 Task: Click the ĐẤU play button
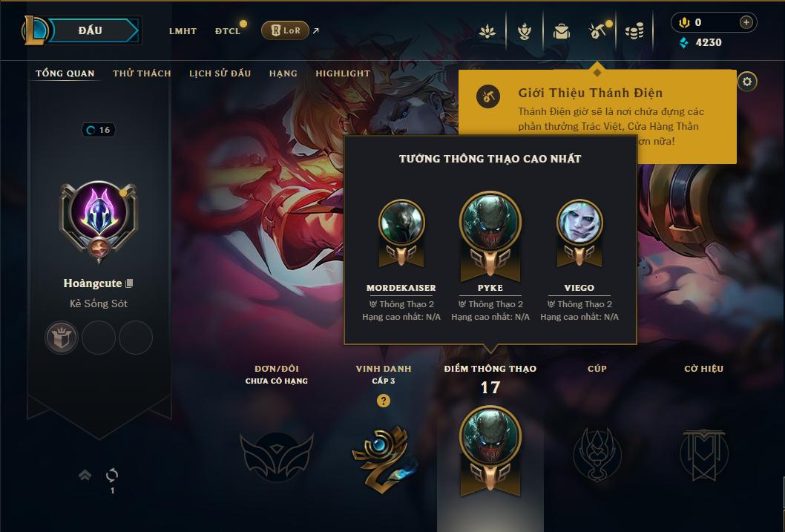tap(91, 30)
